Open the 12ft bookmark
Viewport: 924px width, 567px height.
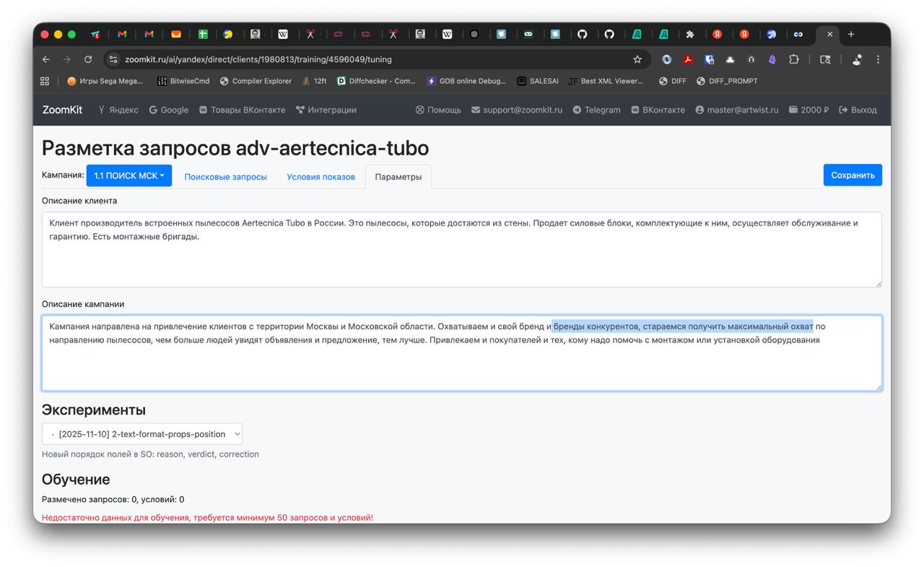point(314,81)
